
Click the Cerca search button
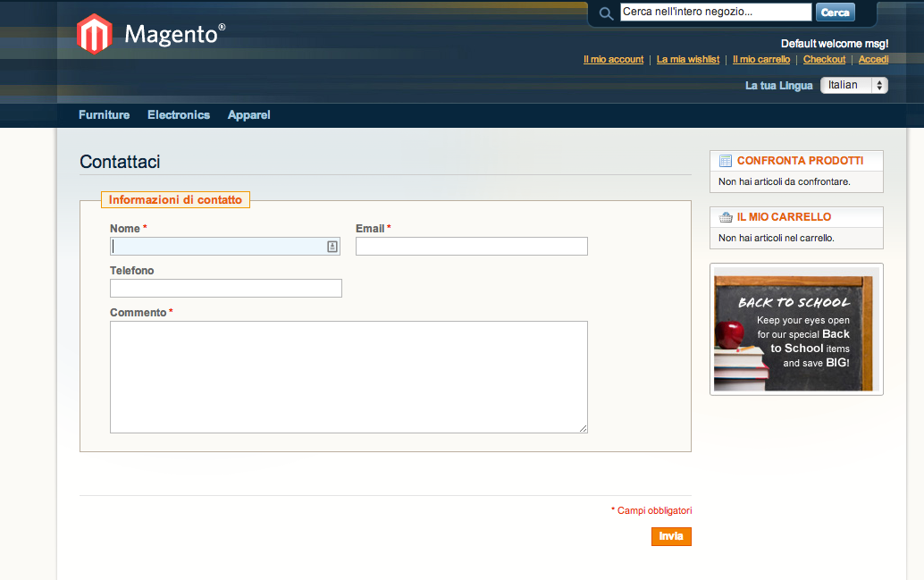(835, 13)
